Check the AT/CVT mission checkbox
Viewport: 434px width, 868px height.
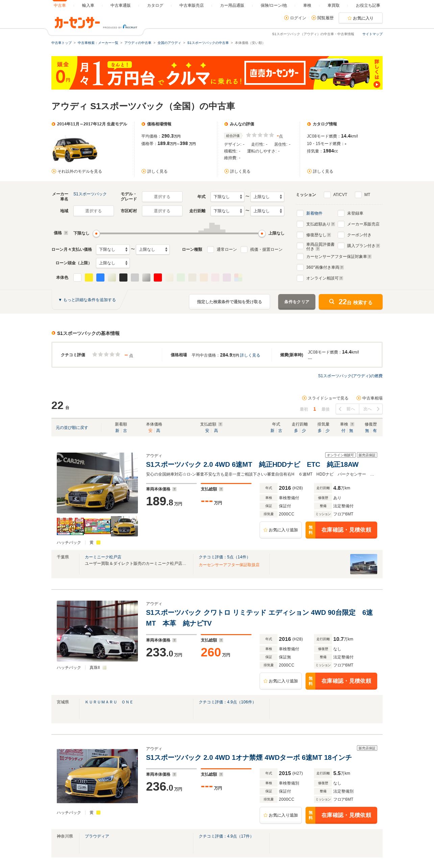coord(327,195)
